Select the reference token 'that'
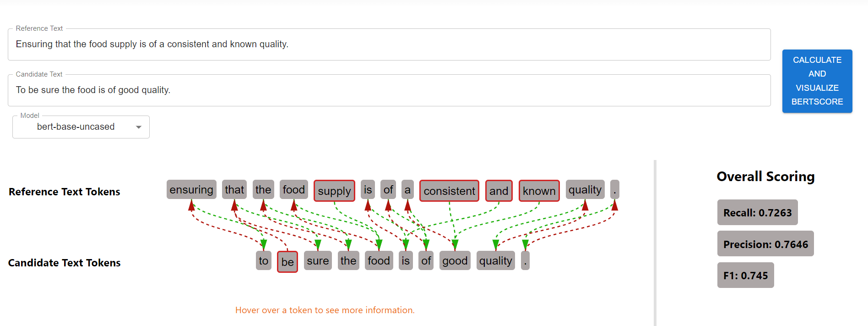The height and width of the screenshot is (326, 868). (x=234, y=190)
